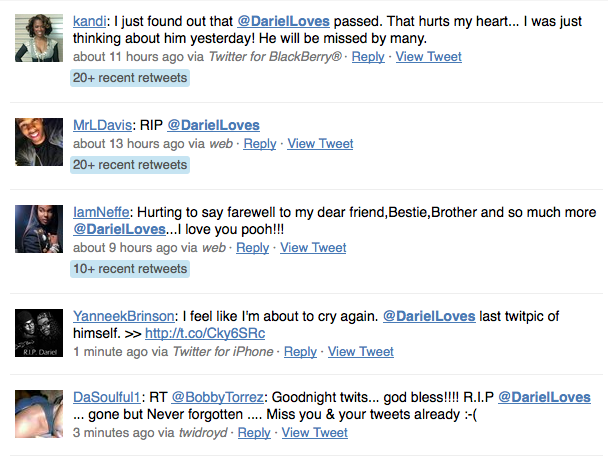Expand 20+ recent retweets under kandi's tweet
608x459 pixels.
129,77
